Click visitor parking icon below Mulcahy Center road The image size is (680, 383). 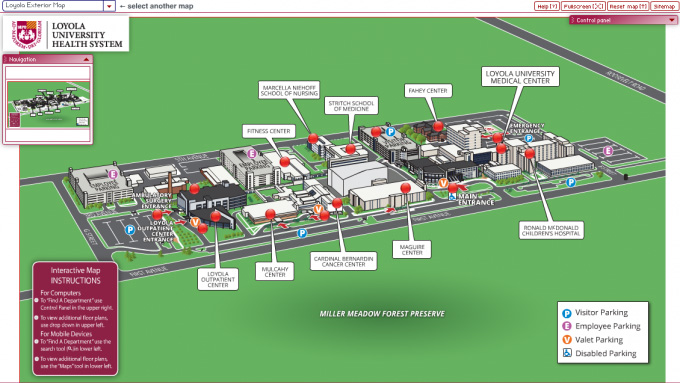(302, 233)
